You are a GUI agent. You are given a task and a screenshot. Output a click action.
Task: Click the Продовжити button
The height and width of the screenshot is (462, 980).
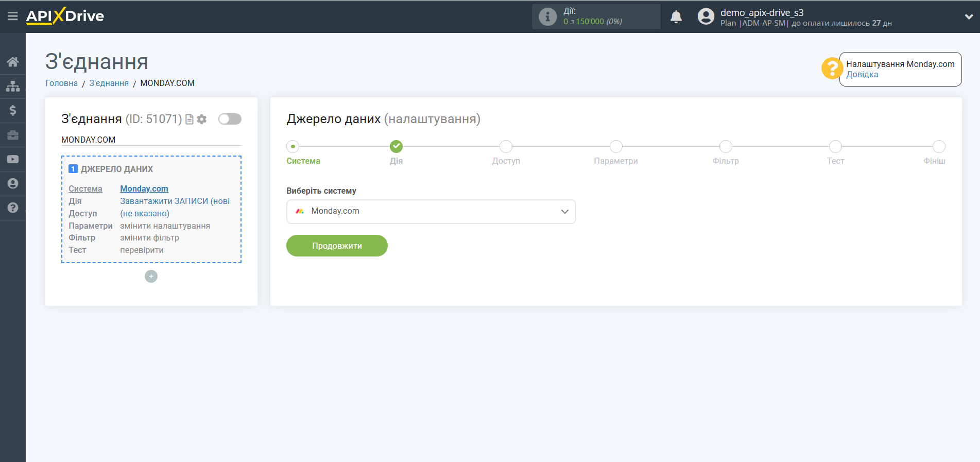click(337, 246)
